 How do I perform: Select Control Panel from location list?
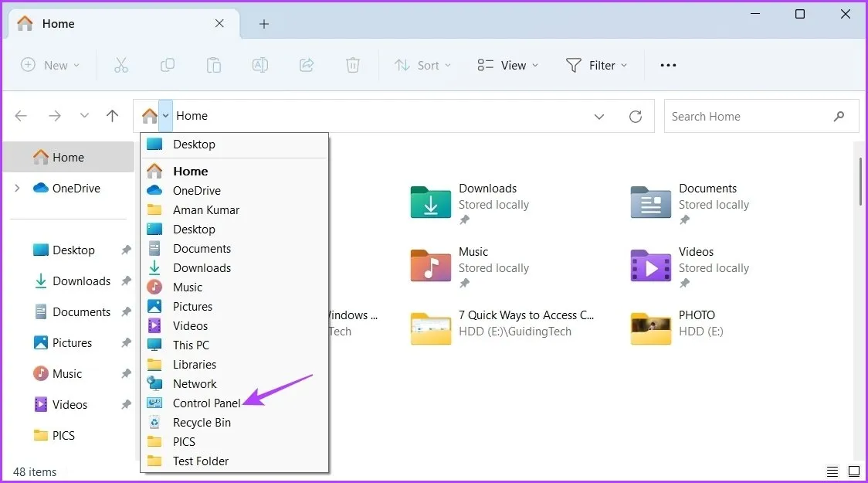point(206,403)
